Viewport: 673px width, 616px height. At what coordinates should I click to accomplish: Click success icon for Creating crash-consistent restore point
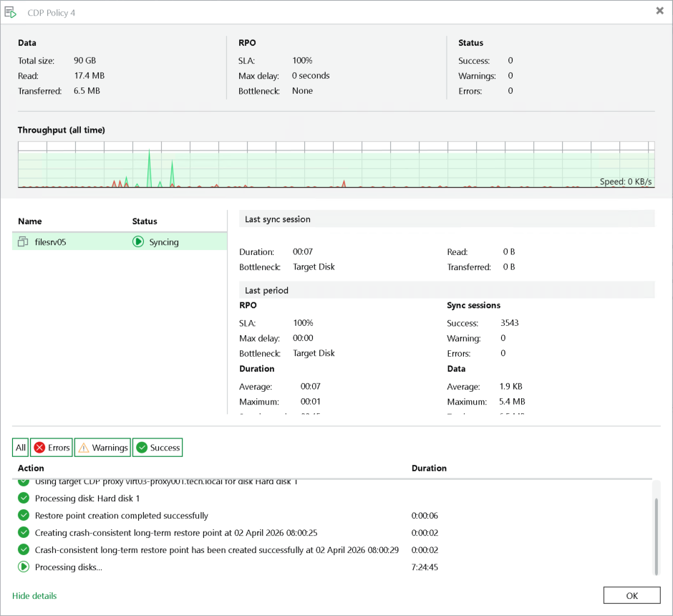coord(24,532)
